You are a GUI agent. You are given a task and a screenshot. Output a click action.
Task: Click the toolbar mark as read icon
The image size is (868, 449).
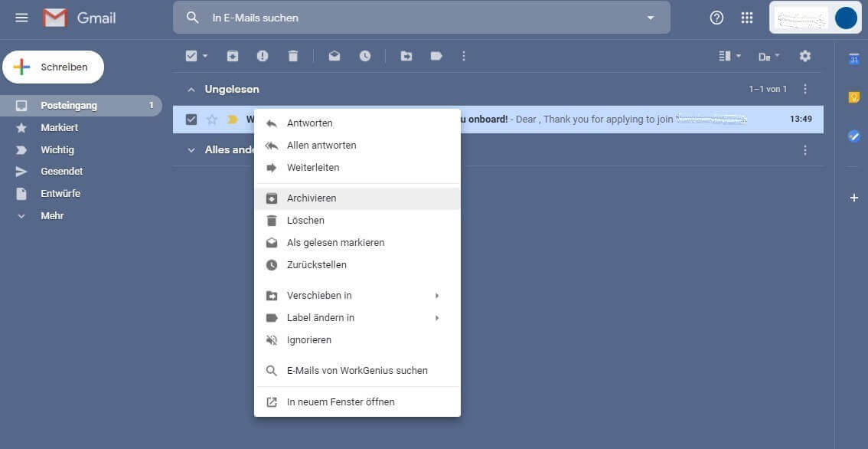pos(334,56)
